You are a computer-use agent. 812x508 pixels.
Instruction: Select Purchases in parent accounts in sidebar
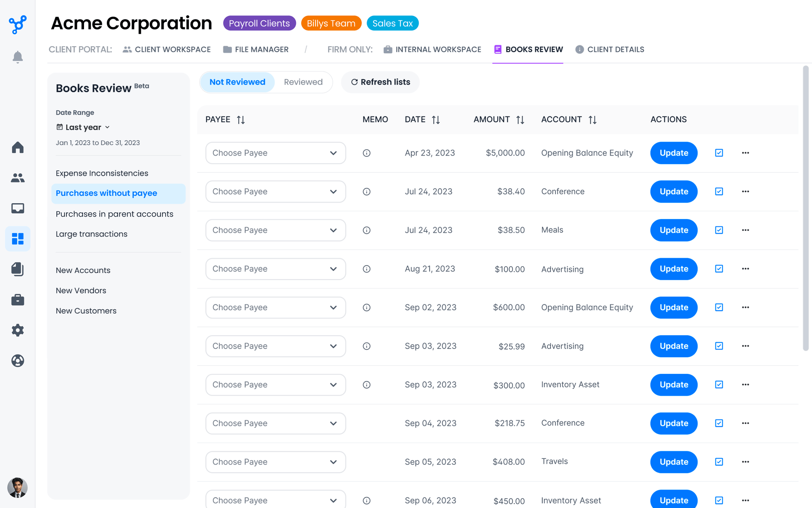(x=114, y=214)
